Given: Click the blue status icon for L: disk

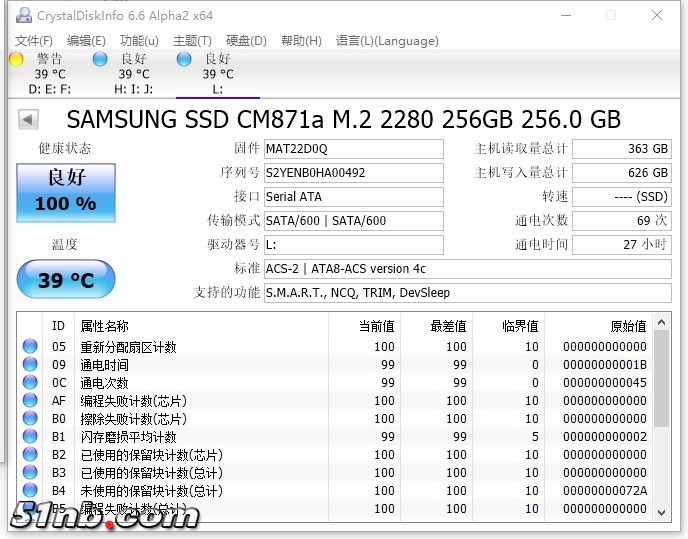Looking at the screenshot, I should coord(183,59).
